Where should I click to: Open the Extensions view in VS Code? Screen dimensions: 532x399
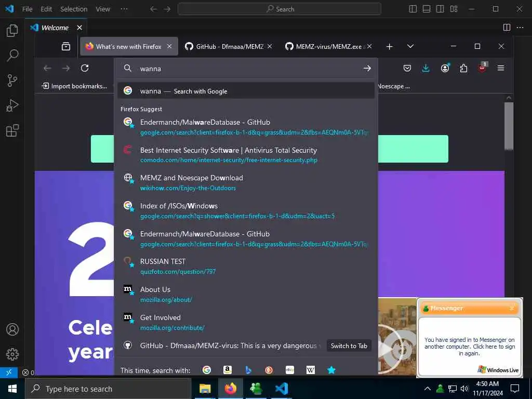[x=12, y=130]
